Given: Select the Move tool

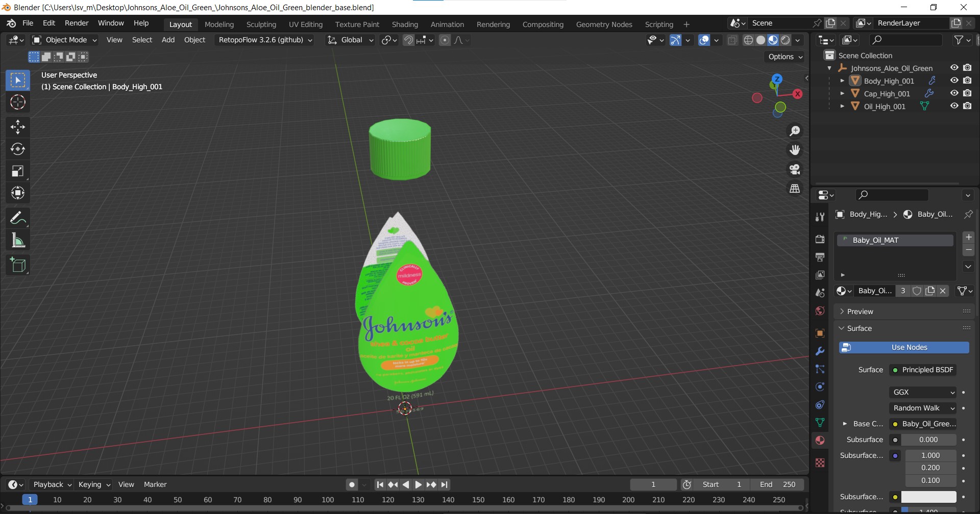Looking at the screenshot, I should [18, 127].
